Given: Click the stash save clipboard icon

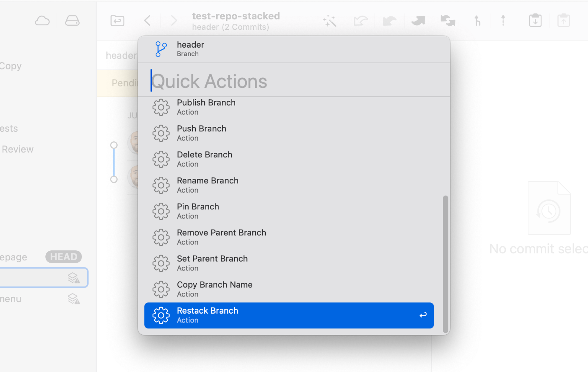Looking at the screenshot, I should (535, 20).
